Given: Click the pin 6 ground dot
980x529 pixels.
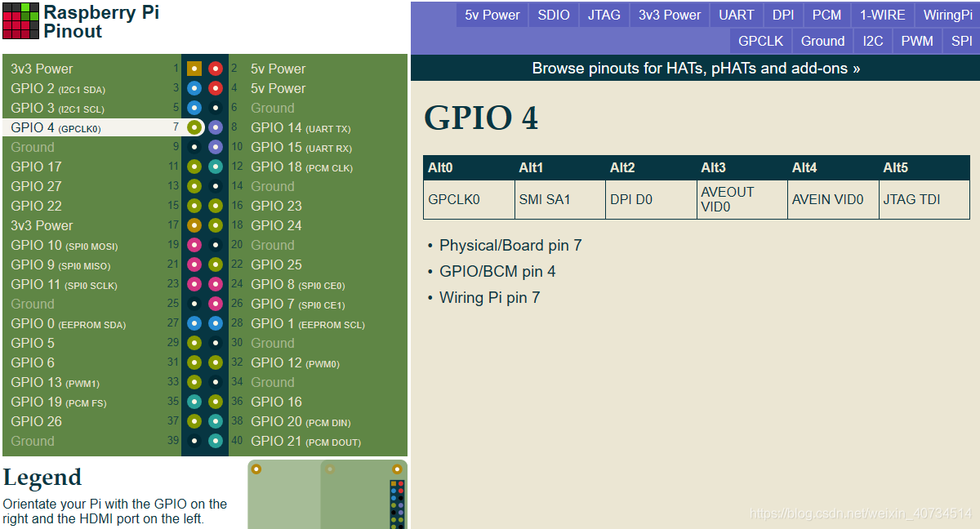Looking at the screenshot, I should point(216,108).
